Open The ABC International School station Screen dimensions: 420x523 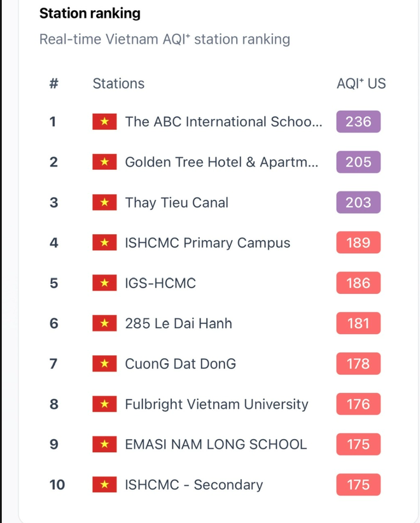click(223, 122)
